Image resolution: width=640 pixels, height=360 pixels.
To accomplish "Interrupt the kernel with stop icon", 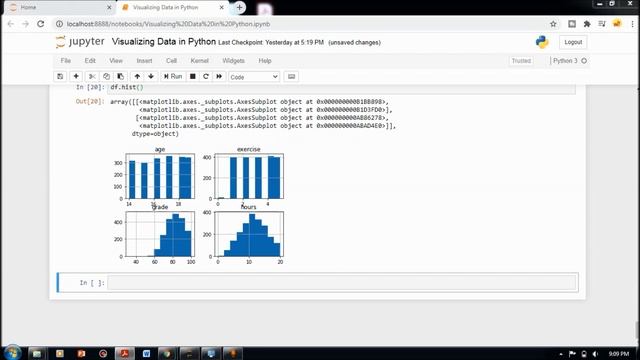I will point(193,77).
